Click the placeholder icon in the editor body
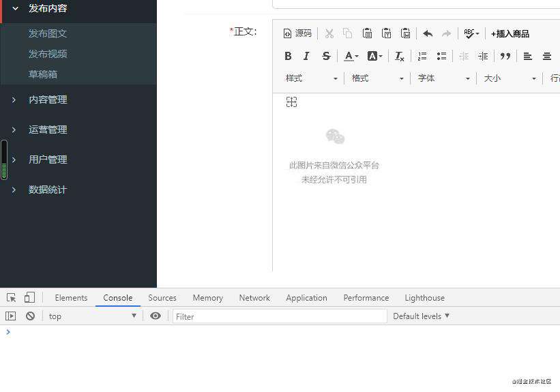The image size is (560, 392). click(291, 102)
